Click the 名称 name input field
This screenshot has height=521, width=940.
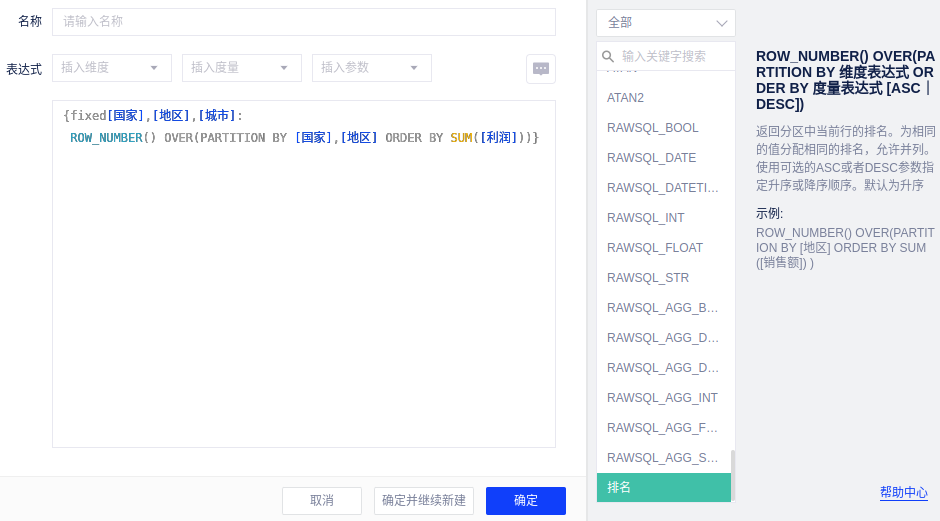(304, 22)
